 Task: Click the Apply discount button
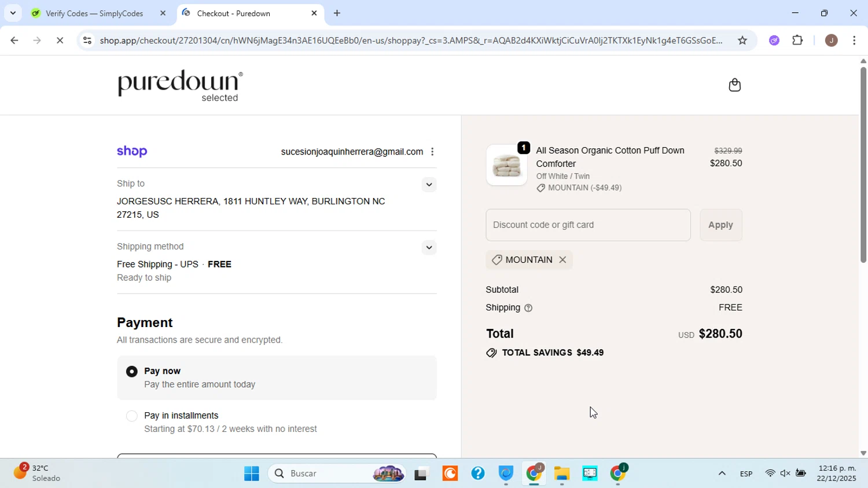(720, 225)
